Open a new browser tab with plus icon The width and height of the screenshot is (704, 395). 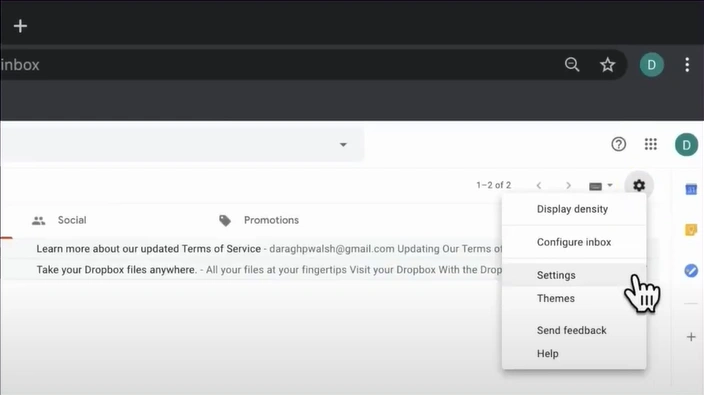click(20, 26)
